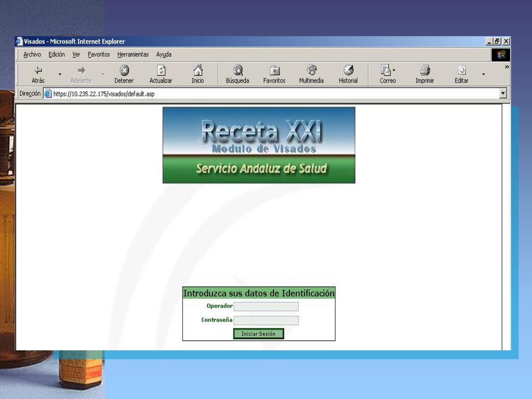The width and height of the screenshot is (532, 399).
Task: Click the page icon in address bar
Action: click(48, 94)
